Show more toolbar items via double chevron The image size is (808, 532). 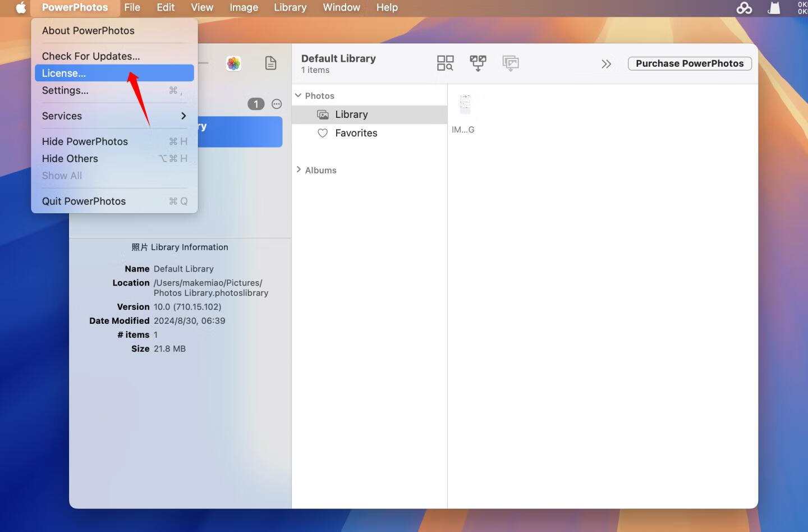606,64
